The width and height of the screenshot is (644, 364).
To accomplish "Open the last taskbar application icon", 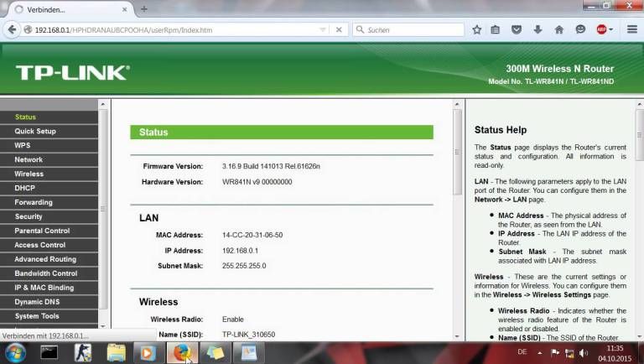I will click(248, 353).
